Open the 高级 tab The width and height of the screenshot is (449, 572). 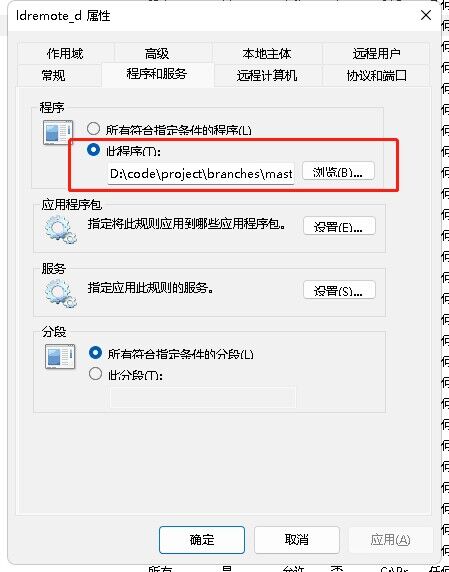[x=157, y=54]
